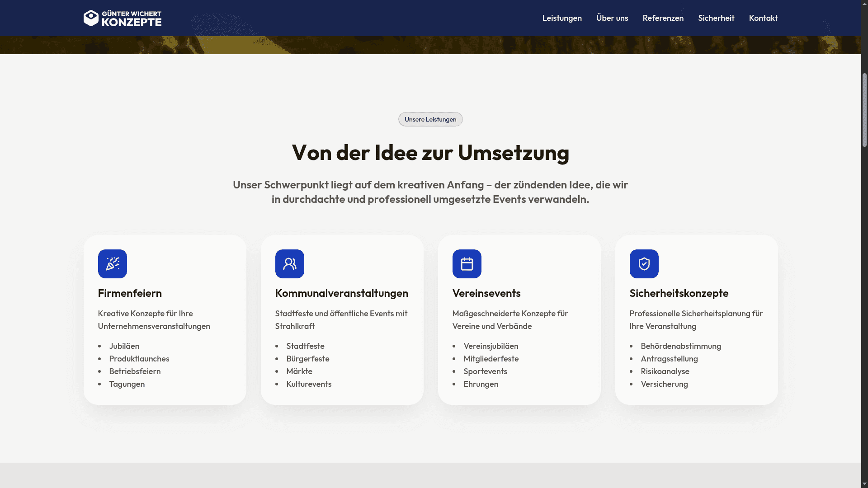Select the Sicherheitskonzepte card heading
Screen dimensions: 868x488
tap(679, 293)
